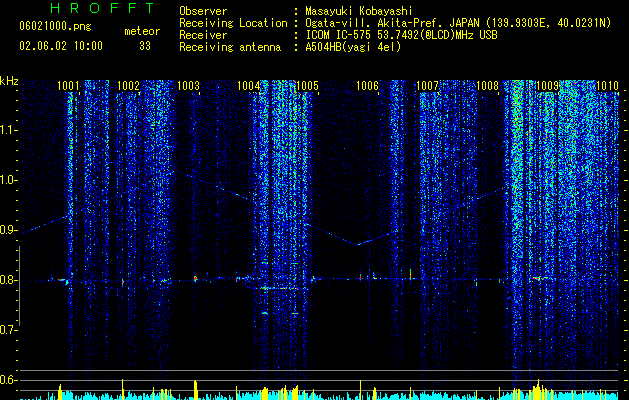Click the 1.0 kHz axis tick label
The image size is (629, 400).
pyautogui.click(x=9, y=180)
